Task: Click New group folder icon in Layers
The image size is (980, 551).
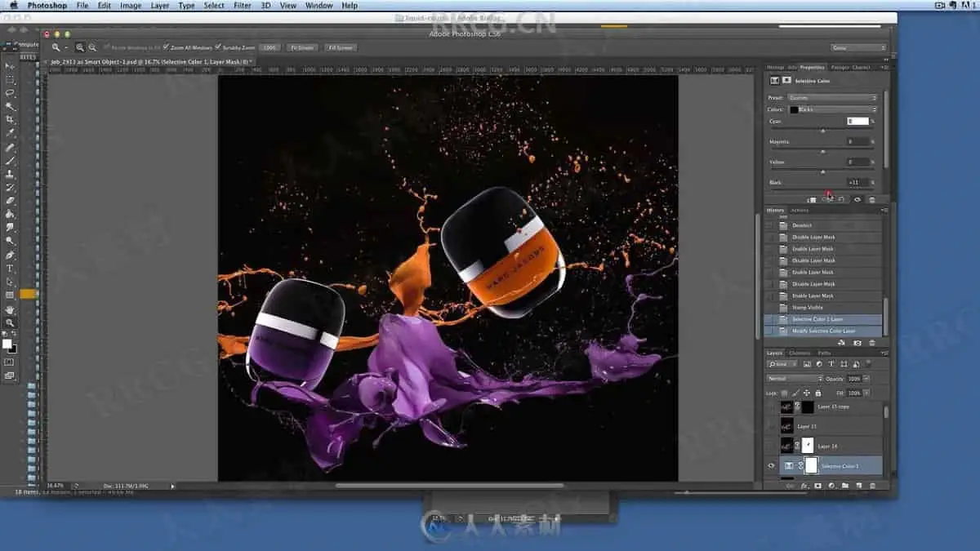Action: point(845,486)
